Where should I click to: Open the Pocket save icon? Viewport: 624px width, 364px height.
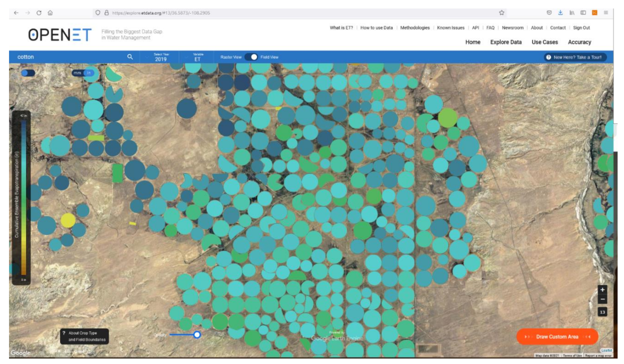(549, 12)
